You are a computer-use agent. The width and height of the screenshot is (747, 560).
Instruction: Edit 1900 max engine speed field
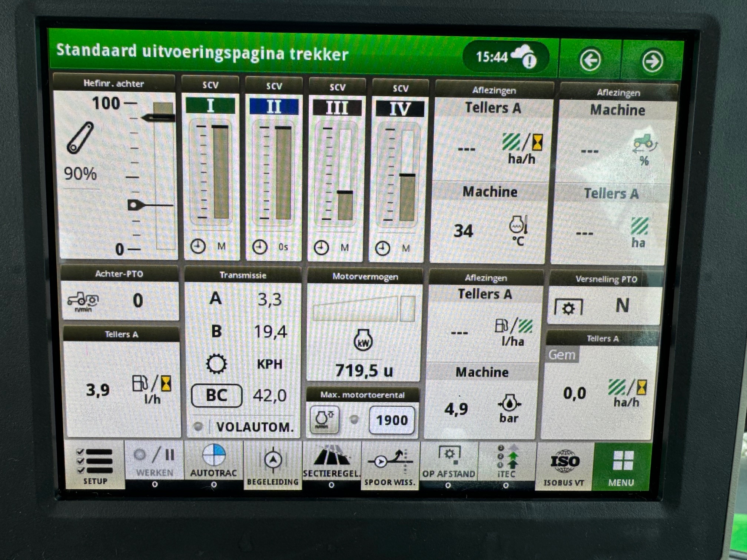click(392, 420)
